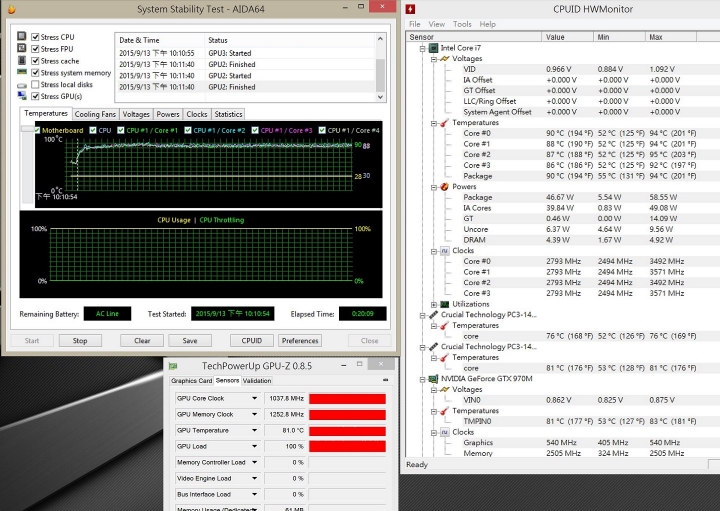Click the CPU chip icon beside Stress CPU

pyautogui.click(x=21, y=36)
